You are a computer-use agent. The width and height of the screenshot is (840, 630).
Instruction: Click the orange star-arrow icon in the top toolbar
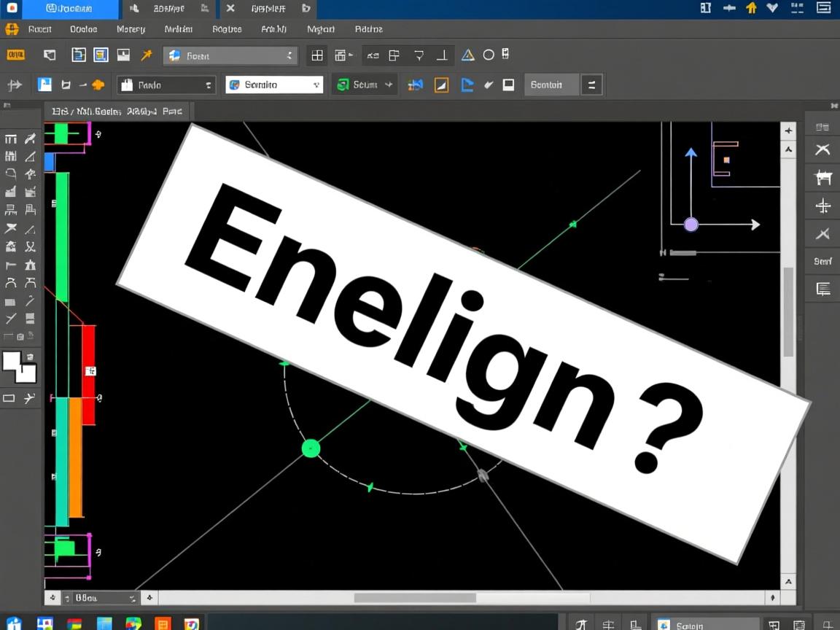click(x=147, y=55)
